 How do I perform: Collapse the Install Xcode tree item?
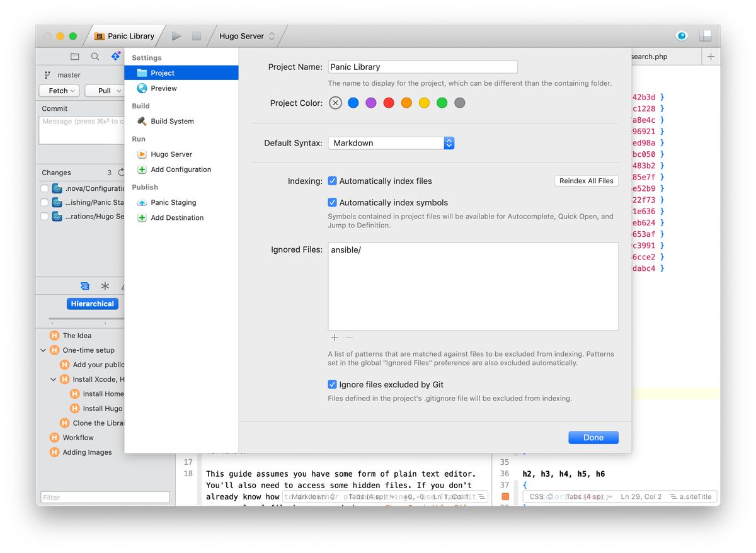coord(52,379)
